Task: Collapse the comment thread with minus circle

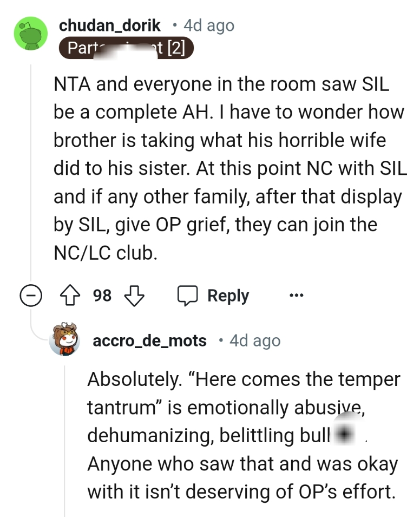Action: pos(30,296)
